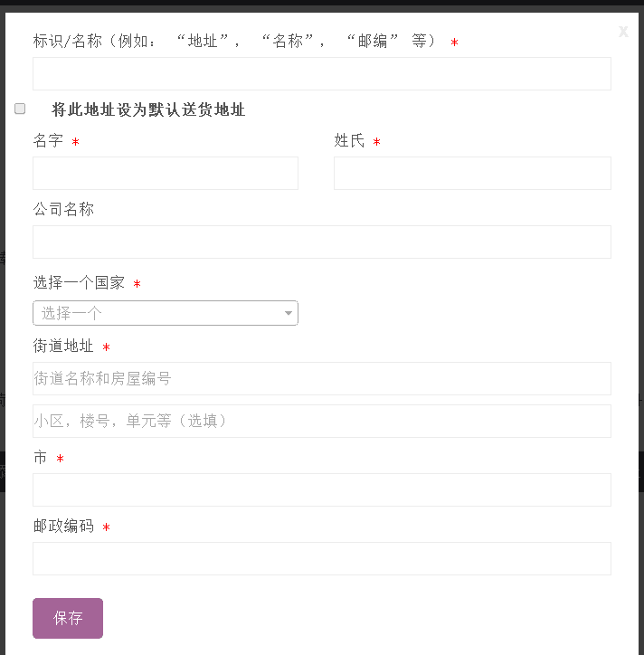
Task: Click the 将此地址设为默认送货地址 label text
Action: [x=148, y=109]
